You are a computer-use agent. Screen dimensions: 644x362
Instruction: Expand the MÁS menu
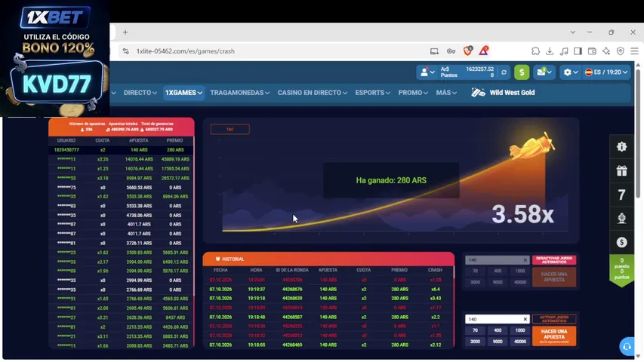click(446, 93)
